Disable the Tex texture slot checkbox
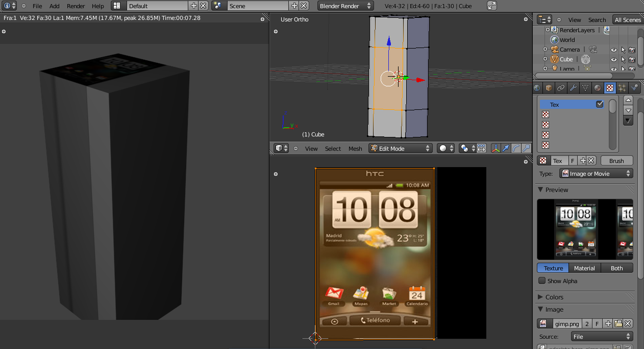 [x=600, y=104]
